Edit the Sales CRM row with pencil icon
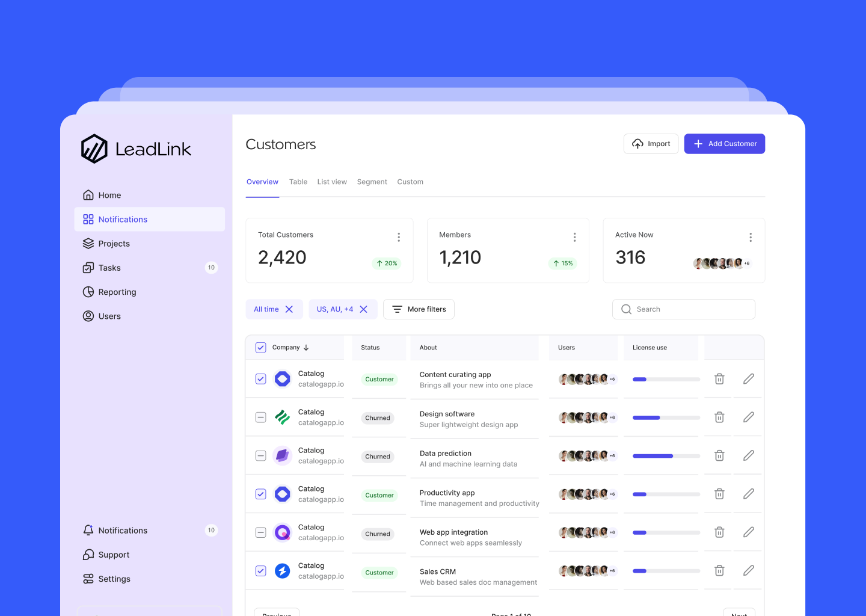The height and width of the screenshot is (616, 866). [x=748, y=570]
